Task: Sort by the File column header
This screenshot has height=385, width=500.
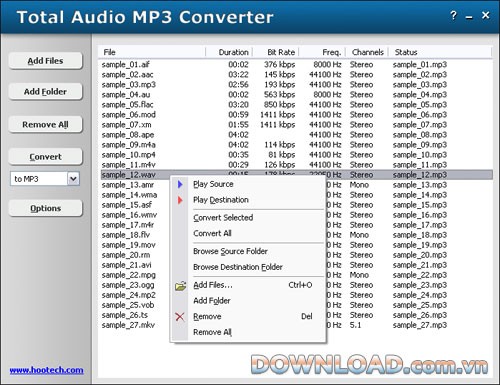Action: point(152,52)
